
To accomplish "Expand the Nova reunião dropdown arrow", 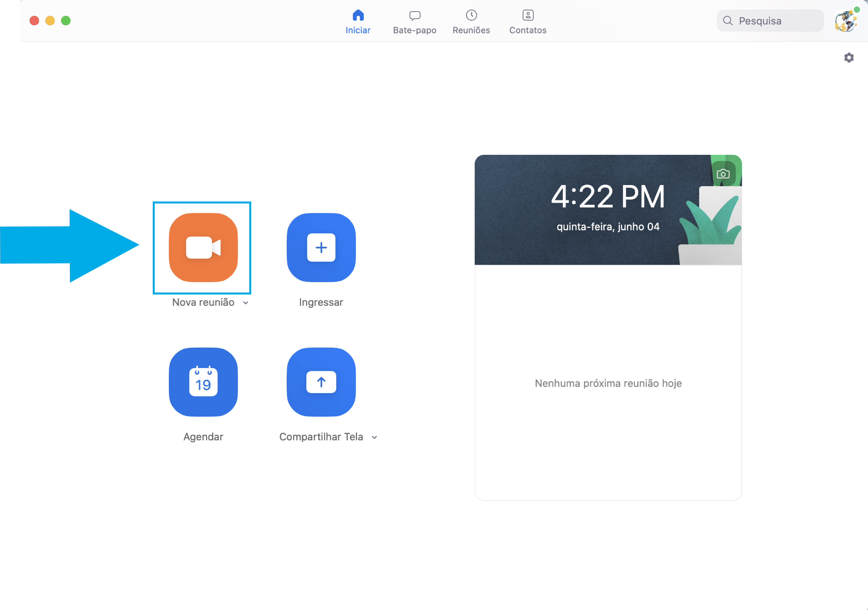I will (x=246, y=303).
